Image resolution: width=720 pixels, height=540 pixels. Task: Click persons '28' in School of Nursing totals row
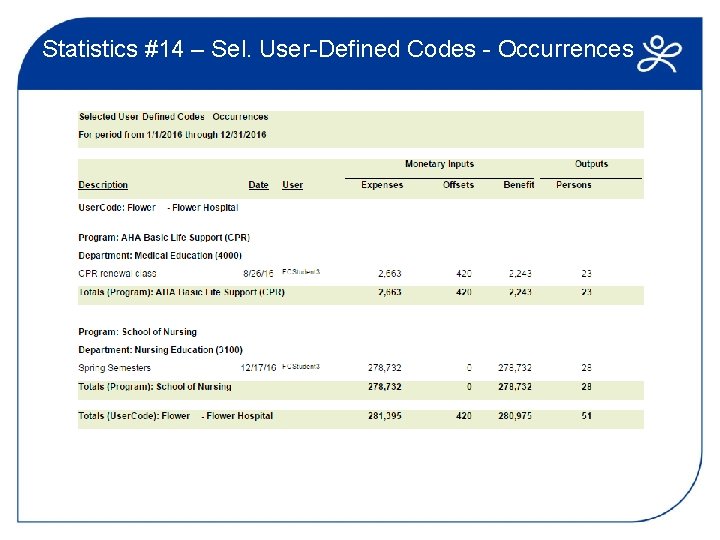pyautogui.click(x=586, y=387)
